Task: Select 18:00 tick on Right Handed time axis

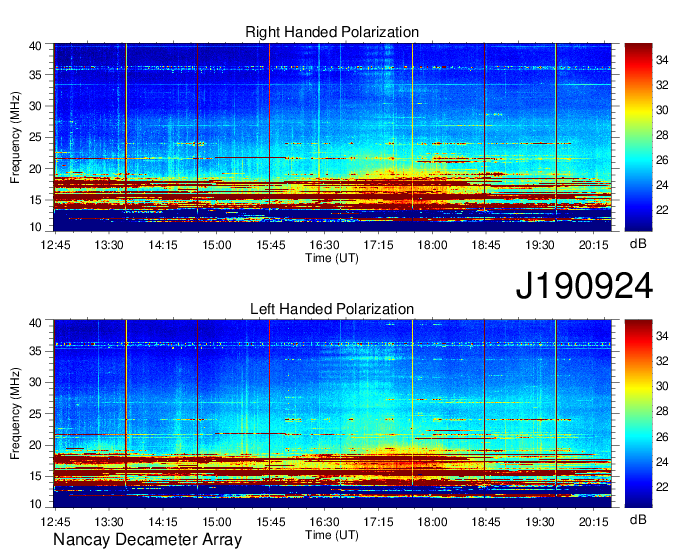Action: pos(432,245)
